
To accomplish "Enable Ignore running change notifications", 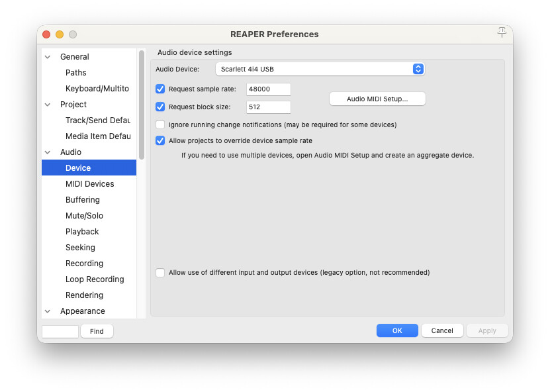I will coord(160,124).
